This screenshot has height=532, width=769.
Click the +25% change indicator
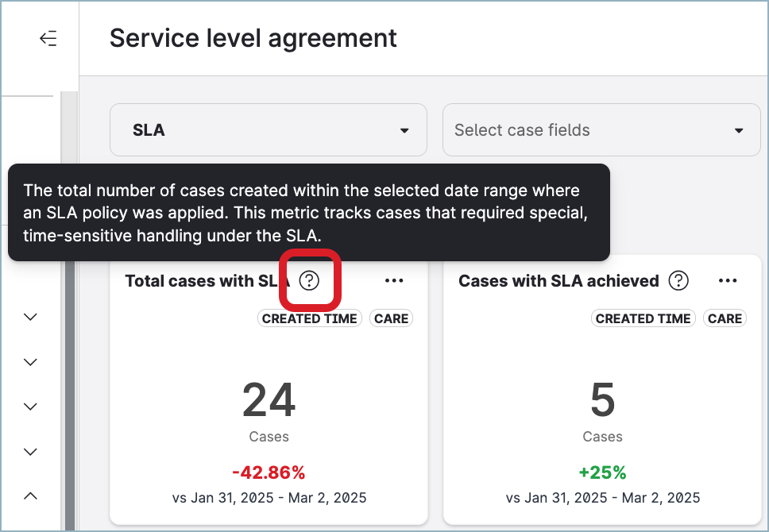[x=603, y=472]
